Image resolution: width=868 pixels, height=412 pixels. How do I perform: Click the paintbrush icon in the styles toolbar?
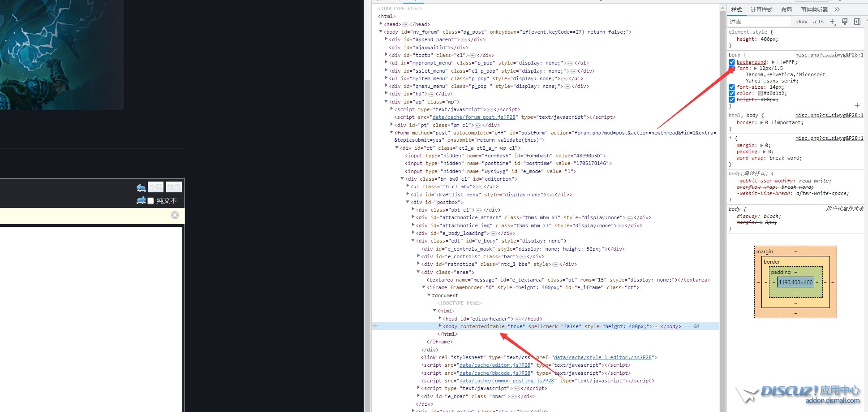pyautogui.click(x=845, y=22)
